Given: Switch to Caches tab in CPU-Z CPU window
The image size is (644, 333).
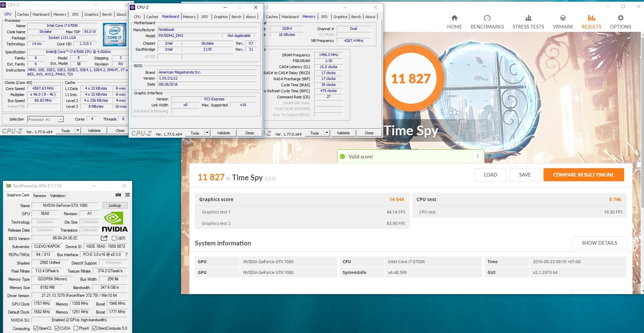Looking at the screenshot, I should tap(23, 14).
